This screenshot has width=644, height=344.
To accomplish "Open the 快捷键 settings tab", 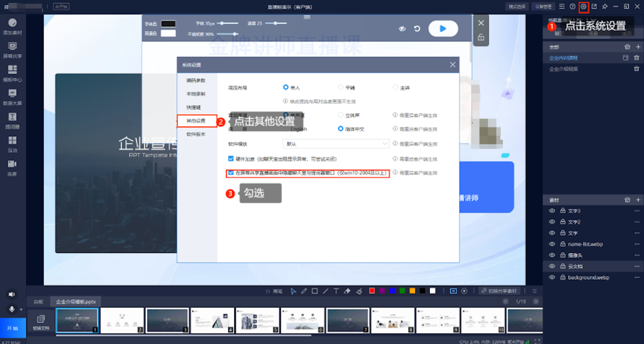I will 194,107.
